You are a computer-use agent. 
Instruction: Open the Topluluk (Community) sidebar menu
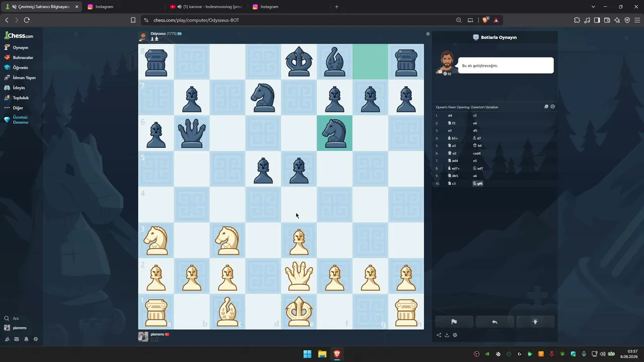[x=17, y=98]
